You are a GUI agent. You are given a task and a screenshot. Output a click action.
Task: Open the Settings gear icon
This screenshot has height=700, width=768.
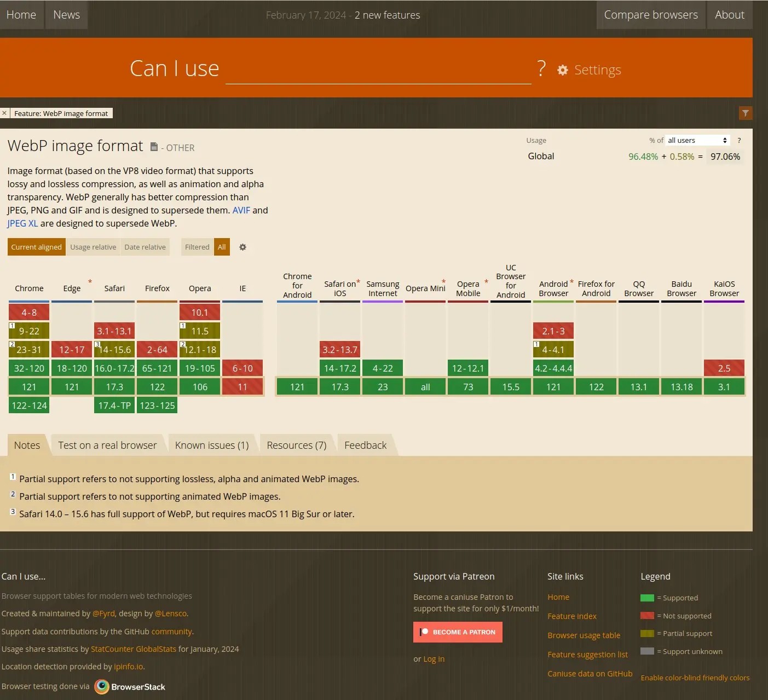pos(562,70)
